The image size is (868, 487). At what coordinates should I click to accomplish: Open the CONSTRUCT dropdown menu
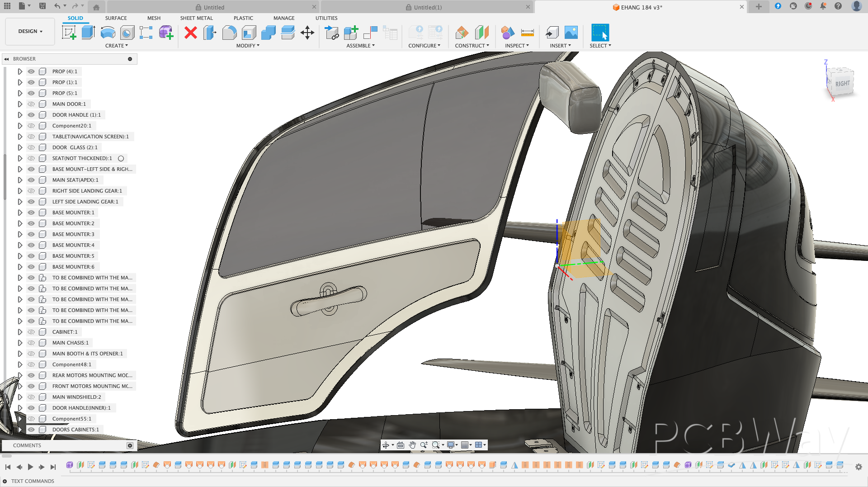472,46
